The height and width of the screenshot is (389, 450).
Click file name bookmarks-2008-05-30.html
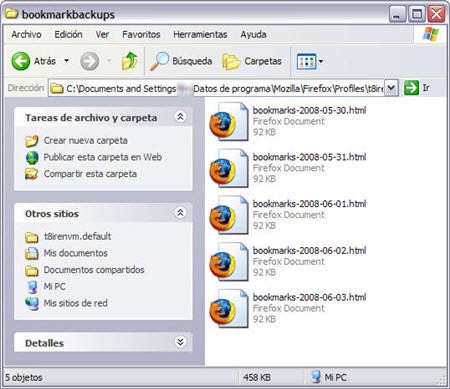click(x=309, y=110)
